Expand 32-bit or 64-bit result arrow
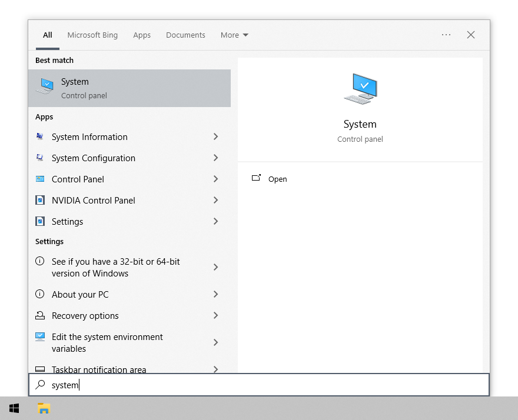 coord(215,267)
